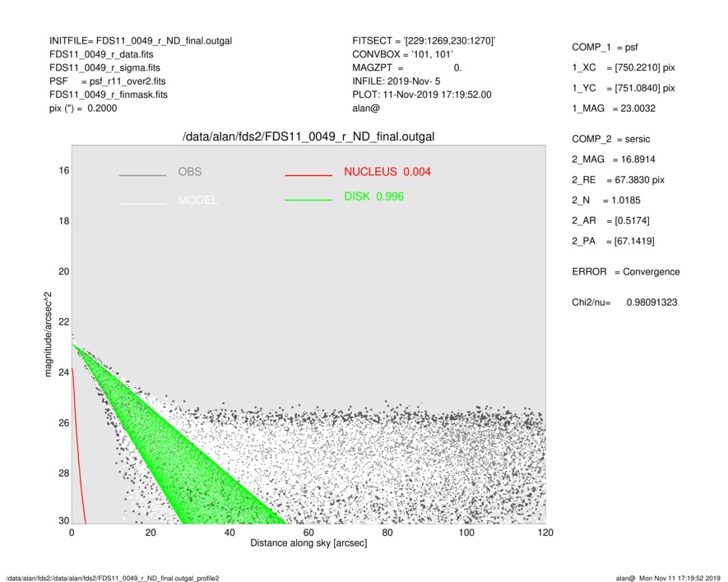This screenshot has width=728, height=582.
Task: Click the footer file path text
Action: 113,578
